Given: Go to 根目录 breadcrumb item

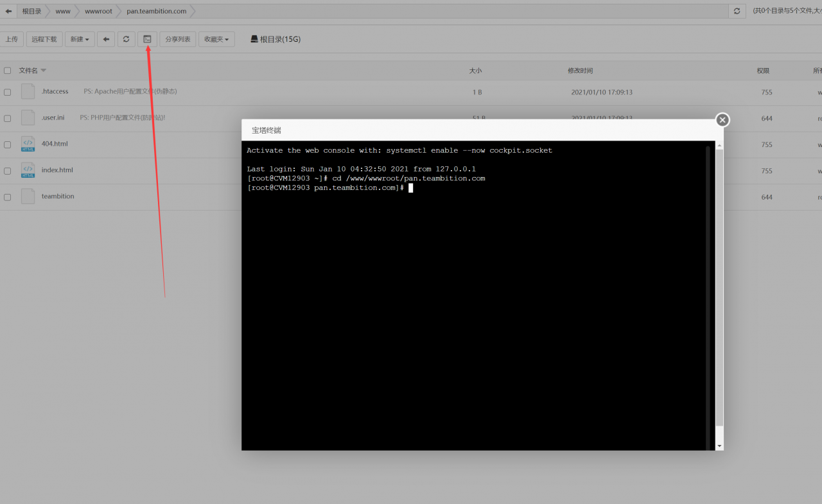Looking at the screenshot, I should 31,11.
